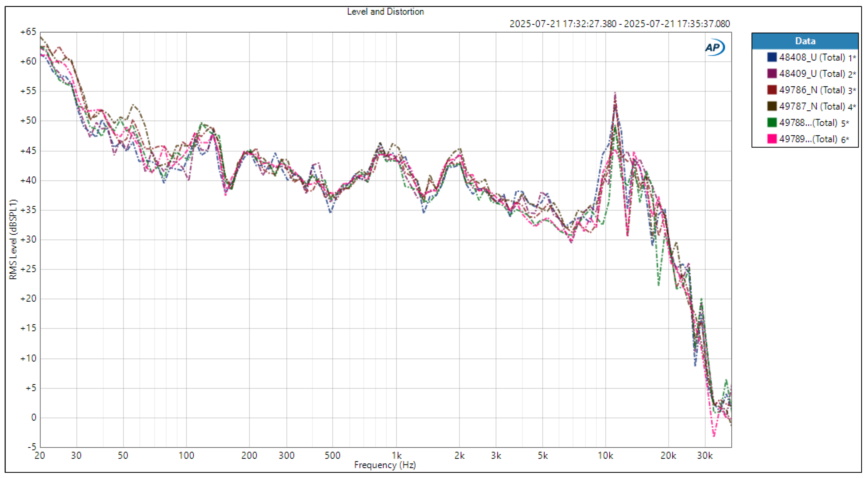The height and width of the screenshot is (478, 868).
Task: Click the measurement timestamp above the graph
Action: coord(619,24)
